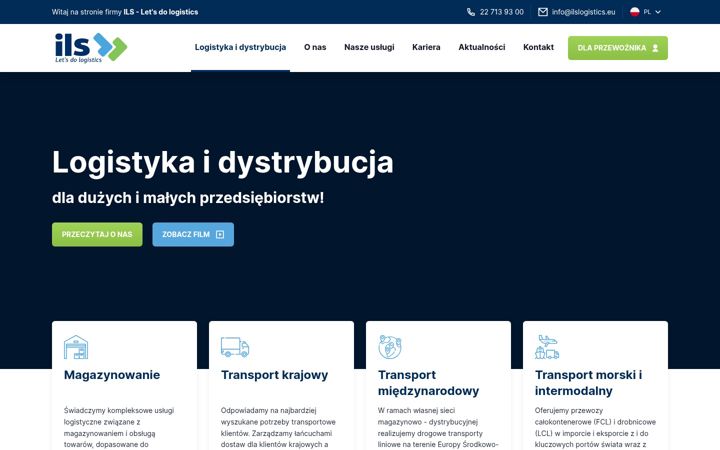Open the Aktualności menu item

(482, 47)
